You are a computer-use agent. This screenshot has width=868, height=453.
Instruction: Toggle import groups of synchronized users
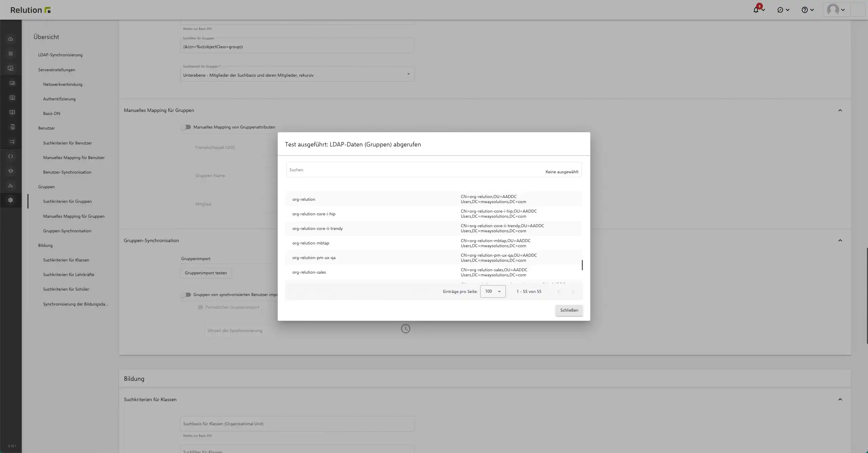[x=185, y=295]
